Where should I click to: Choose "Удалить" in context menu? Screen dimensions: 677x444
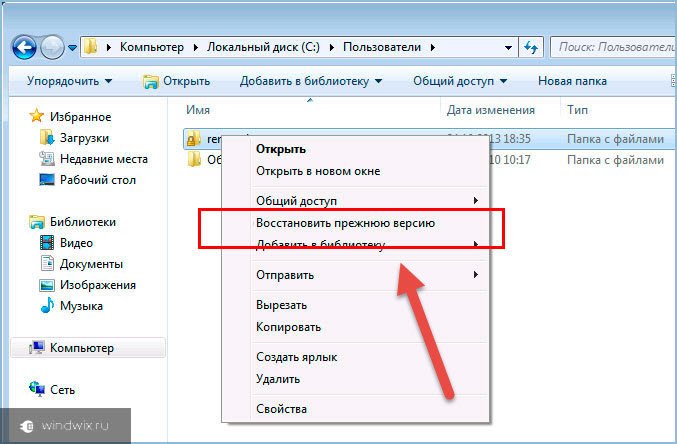pyautogui.click(x=278, y=379)
